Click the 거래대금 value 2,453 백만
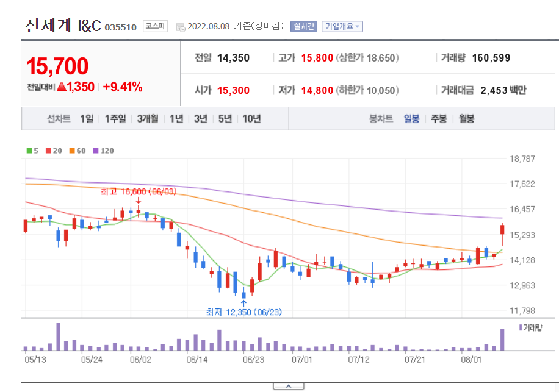The image size is (559, 392). coord(503,90)
